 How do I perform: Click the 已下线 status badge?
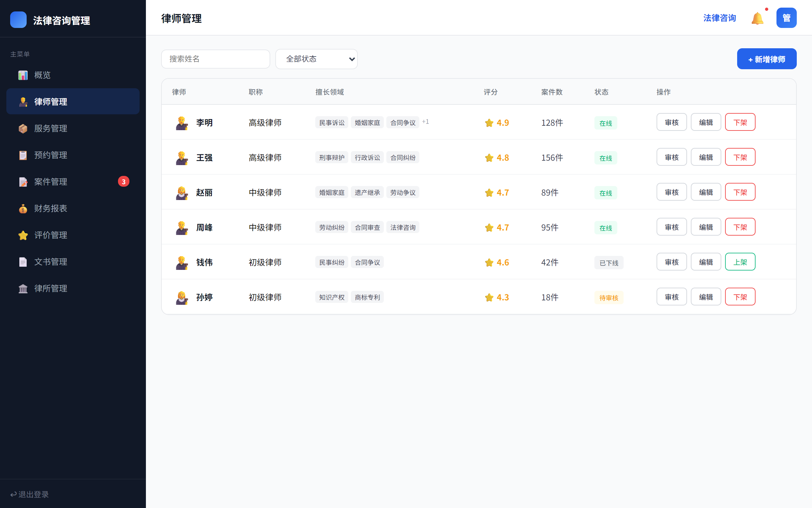pos(608,263)
